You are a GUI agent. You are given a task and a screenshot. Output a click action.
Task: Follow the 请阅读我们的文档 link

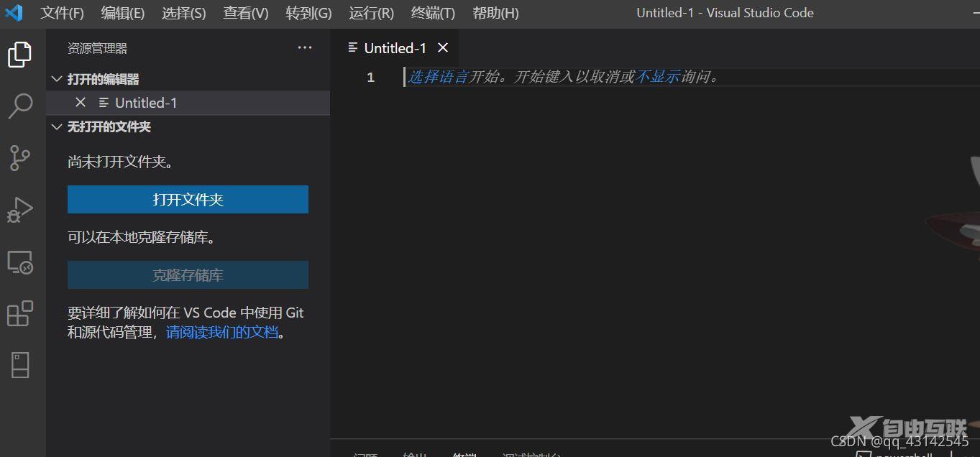pyautogui.click(x=222, y=332)
